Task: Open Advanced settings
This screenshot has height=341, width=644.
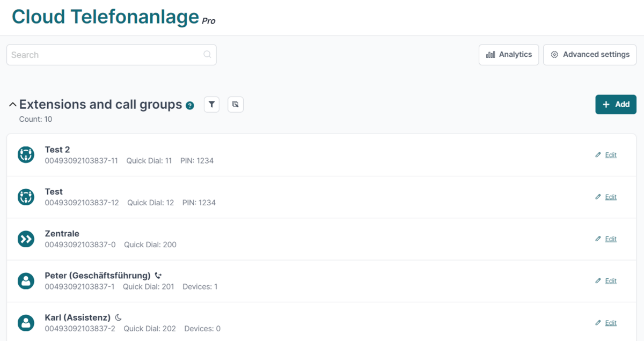Action: (x=590, y=55)
